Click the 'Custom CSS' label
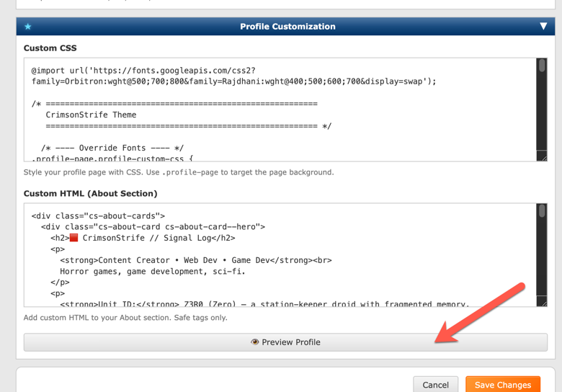 (50, 48)
